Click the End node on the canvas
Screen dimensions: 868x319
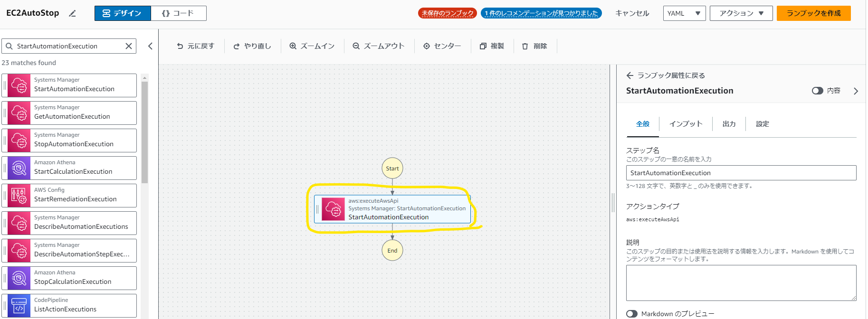(392, 250)
